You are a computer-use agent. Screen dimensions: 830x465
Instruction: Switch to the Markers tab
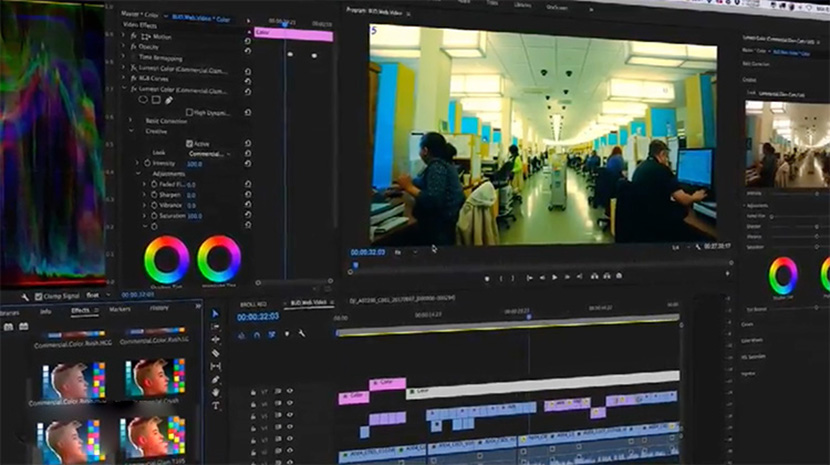pyautogui.click(x=120, y=309)
